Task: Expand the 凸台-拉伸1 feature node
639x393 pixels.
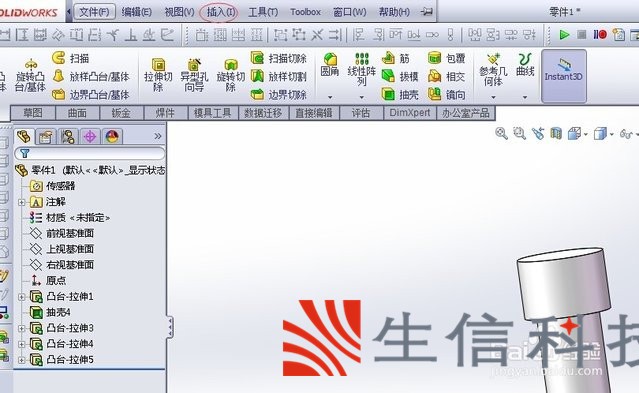Action: 22,297
